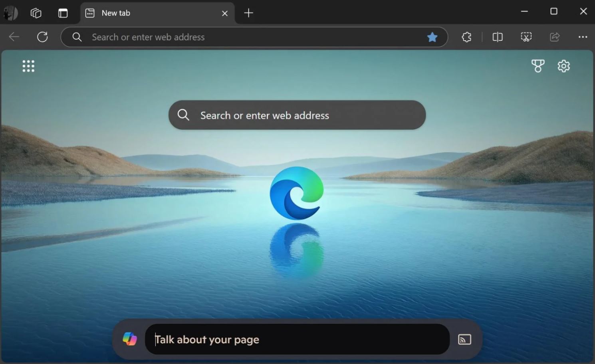The height and width of the screenshot is (364, 595).
Task: Refresh the page
Action: (x=42, y=37)
